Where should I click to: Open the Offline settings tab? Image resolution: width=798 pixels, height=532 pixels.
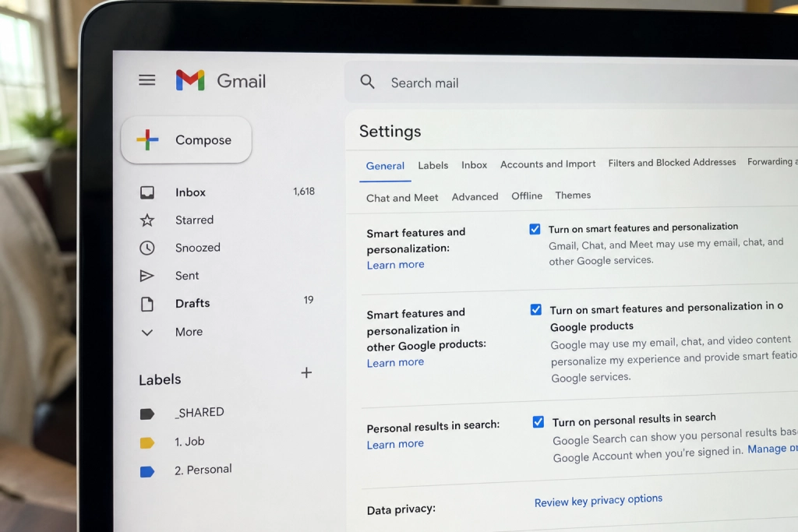[x=527, y=196]
